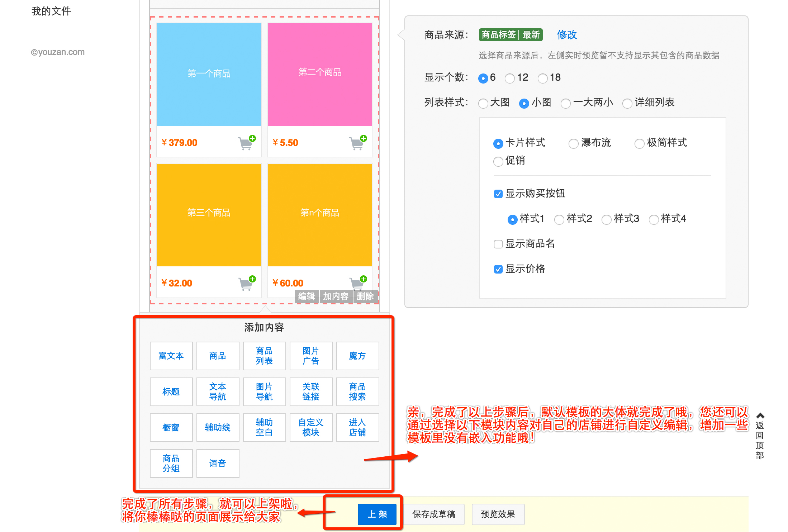Select display count 18
Screen dimensions: 788x532
542,78
